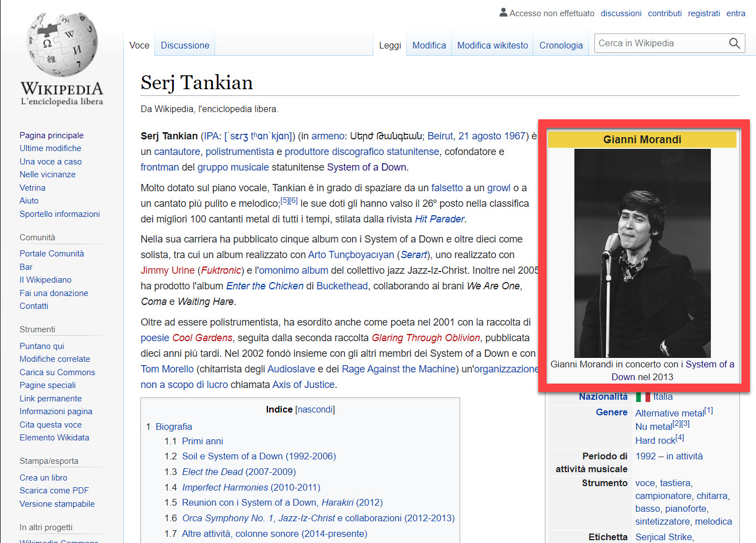
Task: Open Pagine speciali
Action: pos(47,385)
